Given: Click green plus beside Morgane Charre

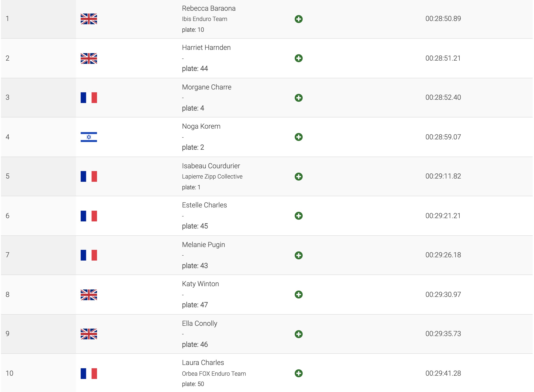Looking at the screenshot, I should coord(298,98).
